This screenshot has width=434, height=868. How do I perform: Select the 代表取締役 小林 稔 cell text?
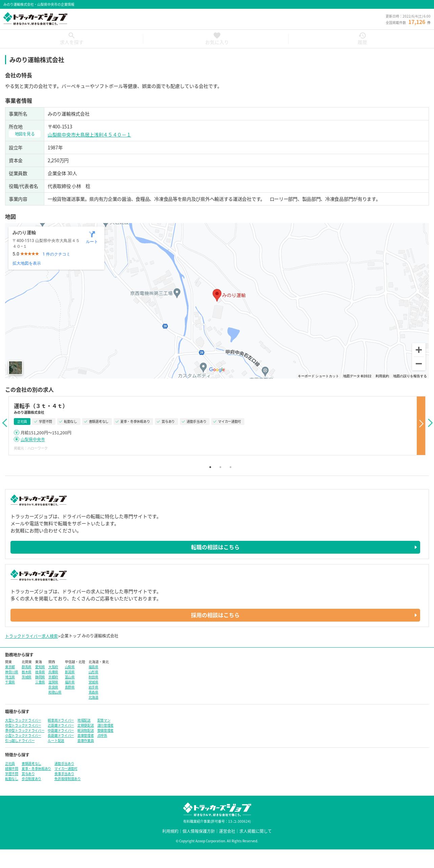(x=69, y=186)
